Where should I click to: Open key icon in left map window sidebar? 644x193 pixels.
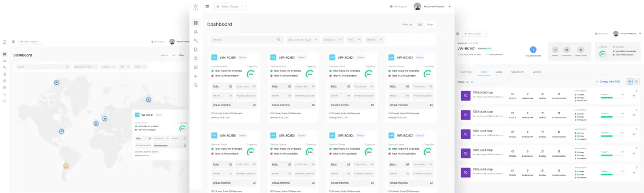[x=5, y=67]
